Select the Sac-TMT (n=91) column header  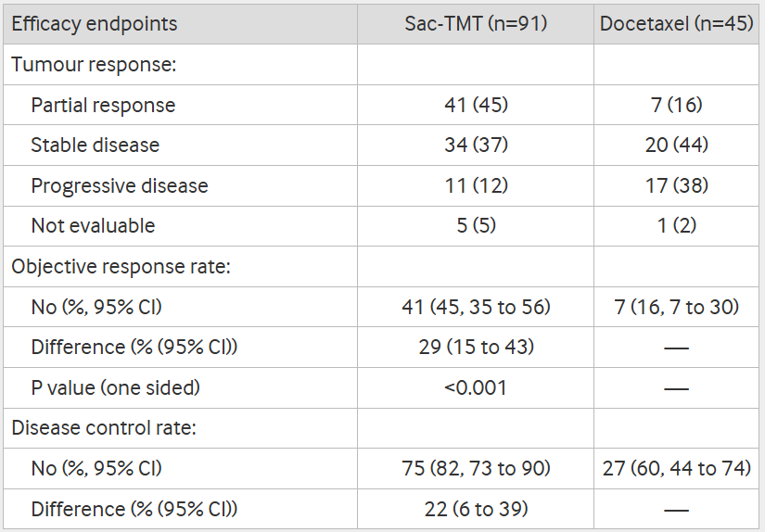pos(476,24)
